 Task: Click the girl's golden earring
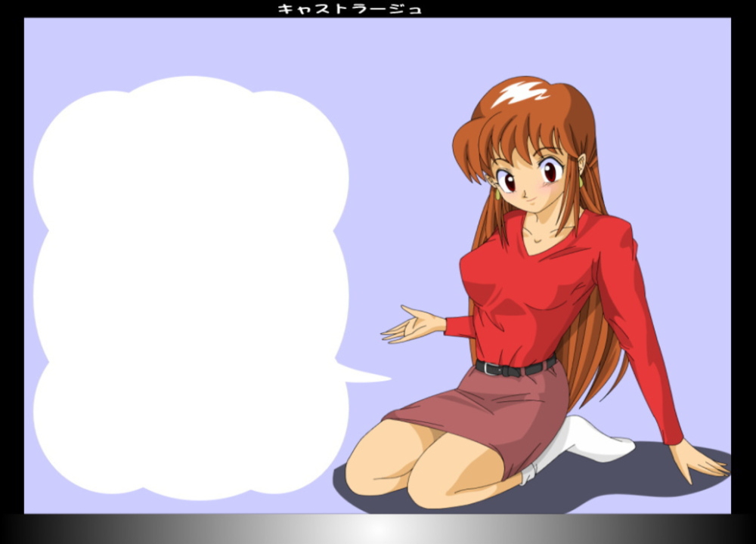[497, 195]
